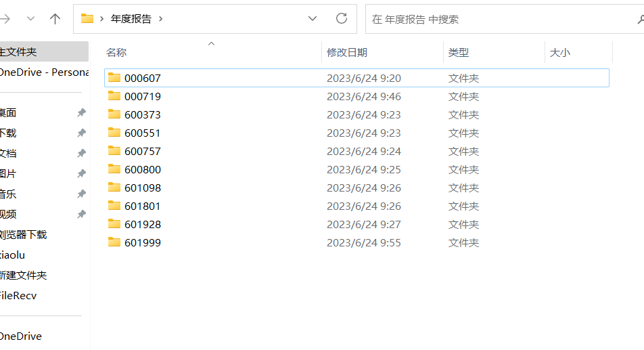The height and width of the screenshot is (350, 644).
Task: Click the address bar folder icon
Action: pos(87,18)
